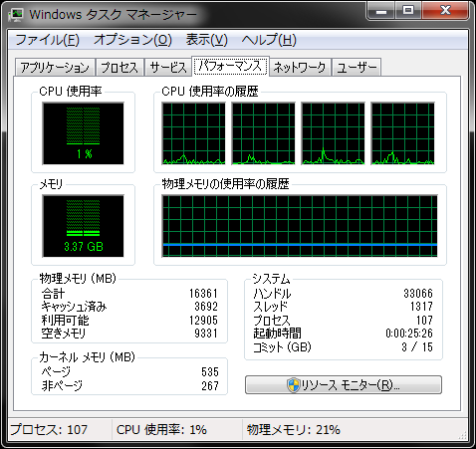Screen dimensions: 476x449
Task: Click the コミット (GB) value 3 / 15
Action: point(417,347)
